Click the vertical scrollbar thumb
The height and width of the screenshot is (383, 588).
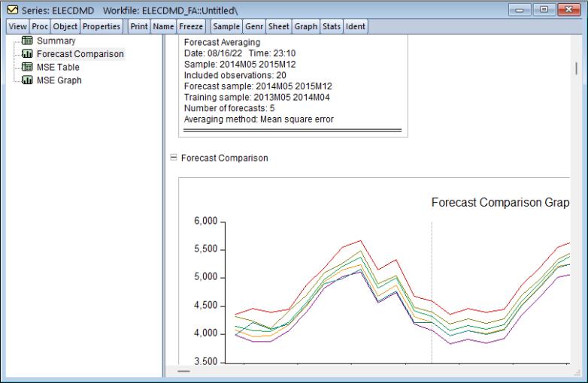click(577, 68)
